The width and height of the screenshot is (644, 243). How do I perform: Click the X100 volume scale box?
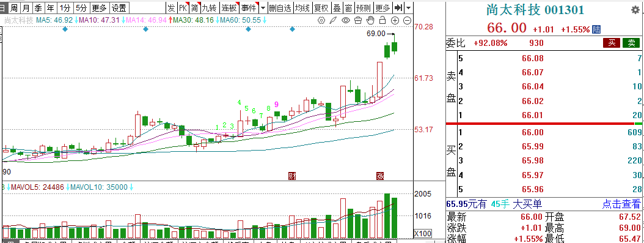(423, 234)
